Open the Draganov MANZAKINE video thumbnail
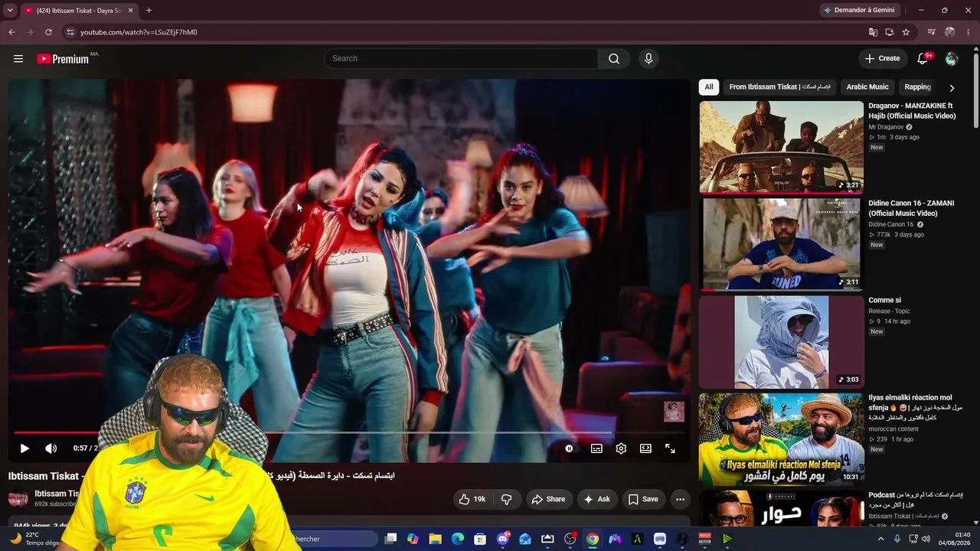 pos(781,147)
